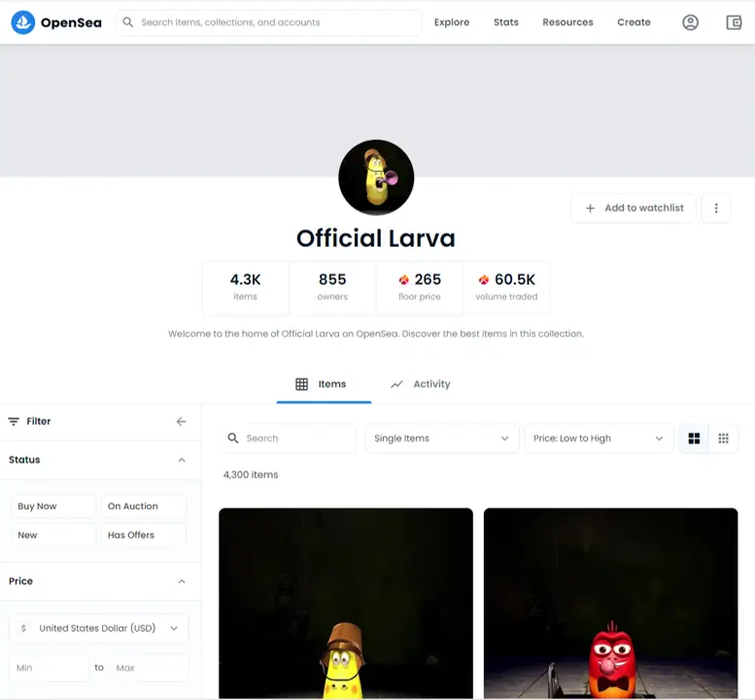
Task: Open the wallet icon
Action: click(734, 22)
